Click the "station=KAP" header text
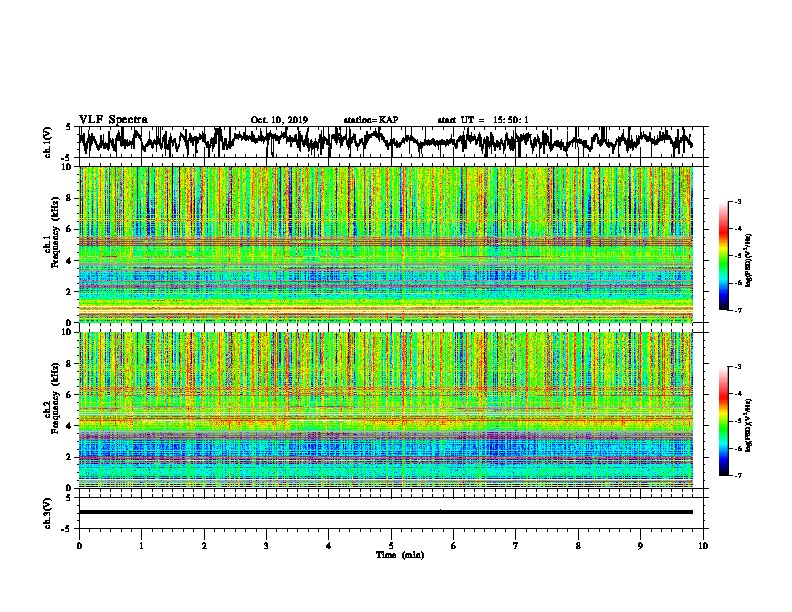This screenshot has height=612, width=792. coord(371,120)
